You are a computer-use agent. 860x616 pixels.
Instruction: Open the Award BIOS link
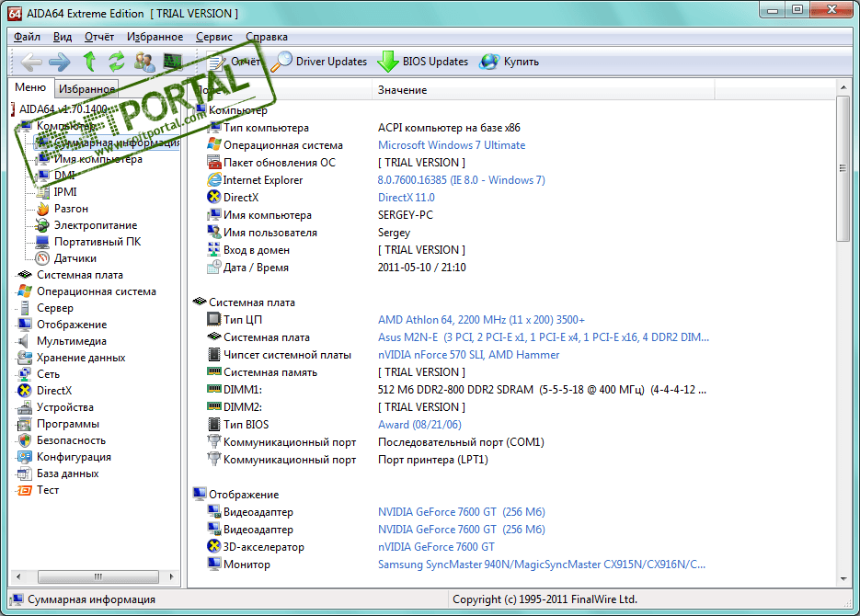click(419, 424)
